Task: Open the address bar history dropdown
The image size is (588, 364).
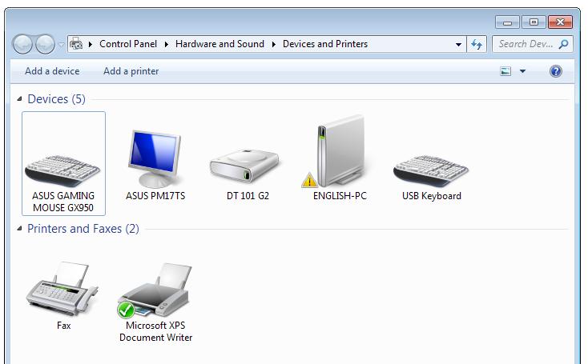Action: [x=458, y=44]
